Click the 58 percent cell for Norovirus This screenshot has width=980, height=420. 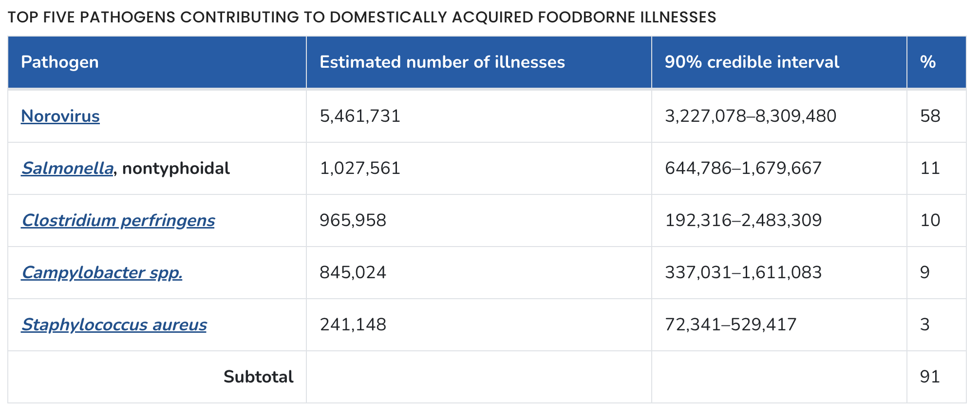click(930, 116)
